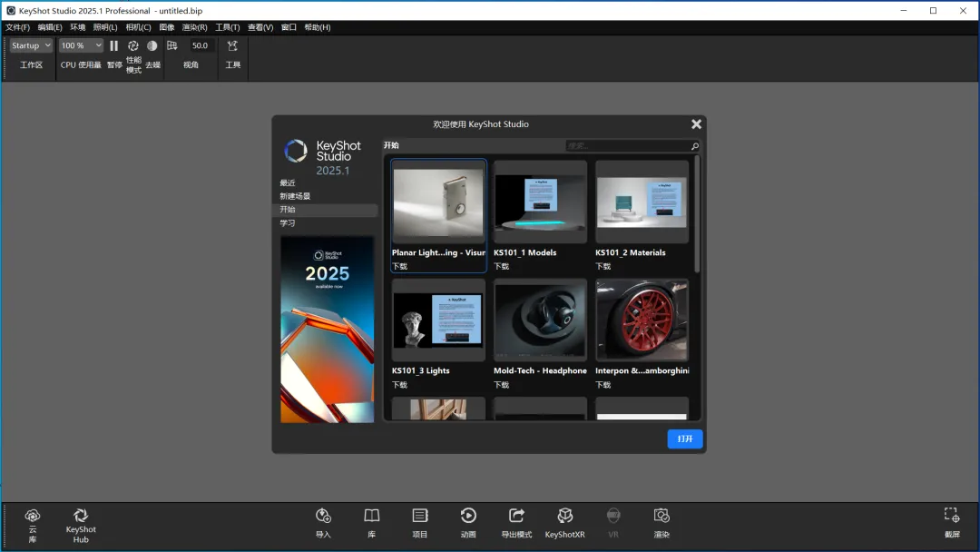Select the Interpon Lamborghini wheel thumbnail
This screenshot has height=552, width=980.
coord(642,320)
